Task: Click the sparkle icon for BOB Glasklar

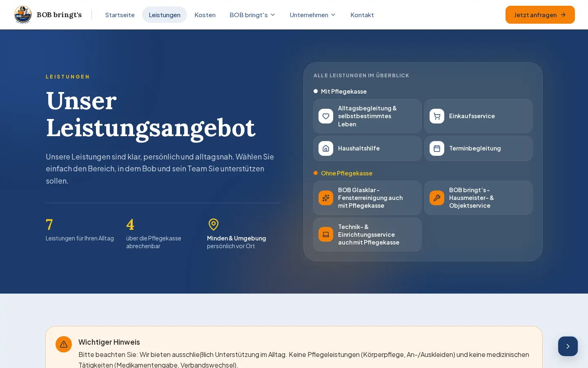Action: pyautogui.click(x=326, y=198)
